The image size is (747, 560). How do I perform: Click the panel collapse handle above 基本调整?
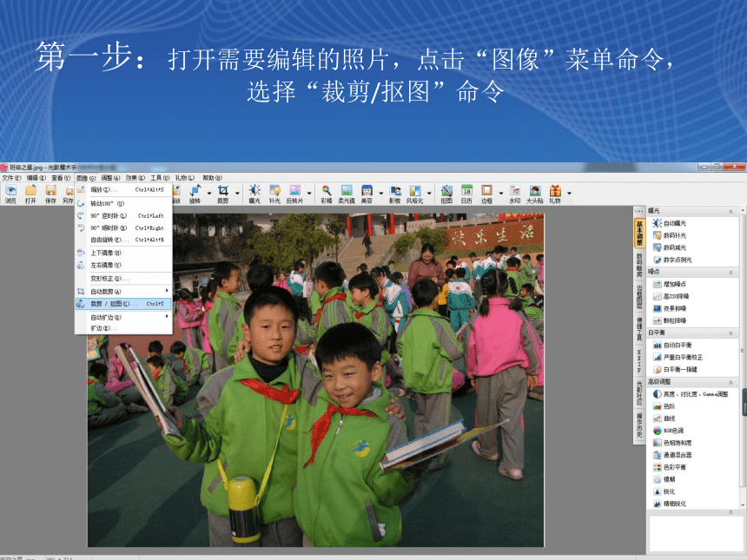click(638, 212)
